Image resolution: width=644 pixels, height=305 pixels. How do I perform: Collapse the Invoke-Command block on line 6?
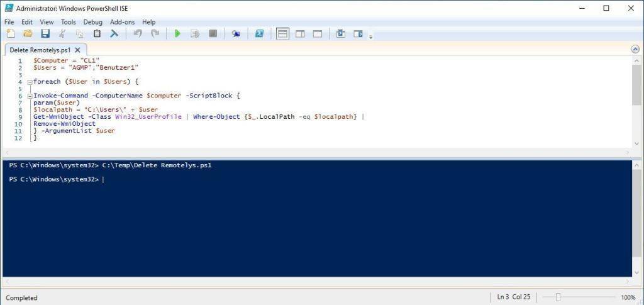pos(29,96)
